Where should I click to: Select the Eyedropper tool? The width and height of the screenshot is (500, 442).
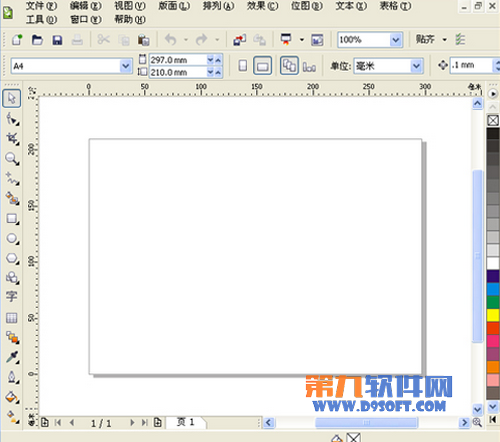(12, 357)
